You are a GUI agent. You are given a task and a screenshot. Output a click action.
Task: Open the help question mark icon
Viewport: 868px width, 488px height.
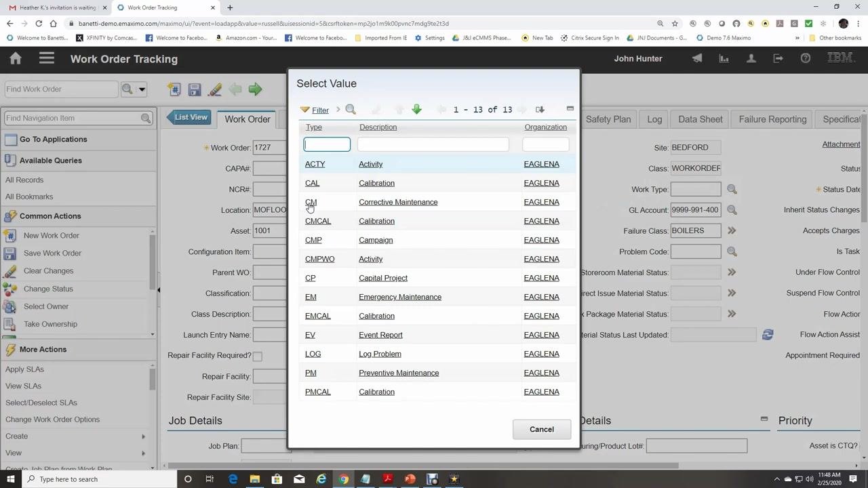pos(806,58)
